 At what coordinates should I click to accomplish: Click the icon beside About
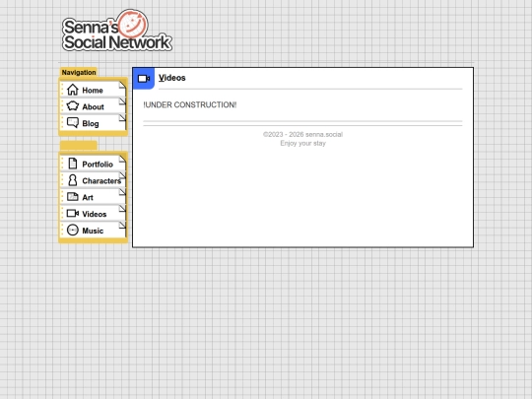[x=73, y=106]
